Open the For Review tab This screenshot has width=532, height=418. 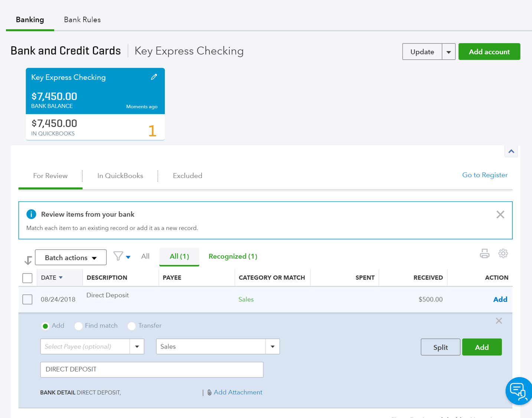tap(50, 176)
